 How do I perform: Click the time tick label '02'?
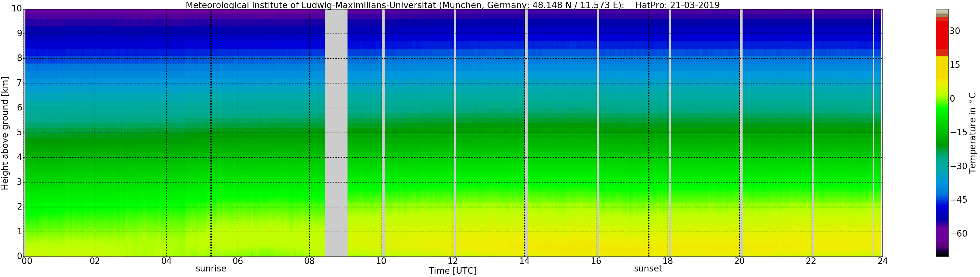[x=95, y=261]
